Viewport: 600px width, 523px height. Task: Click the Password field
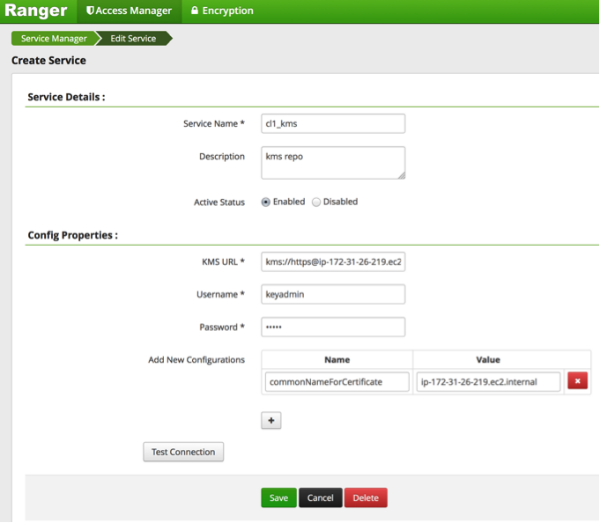point(332,327)
